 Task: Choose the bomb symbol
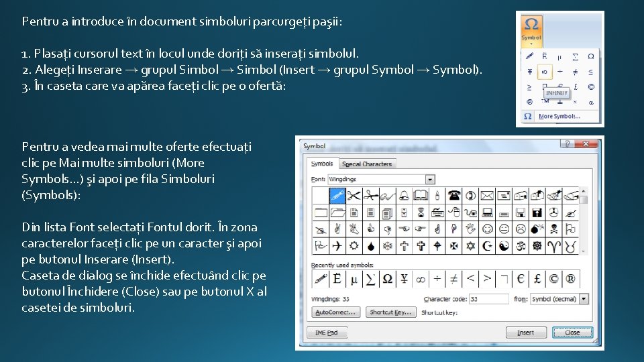tap(537, 229)
